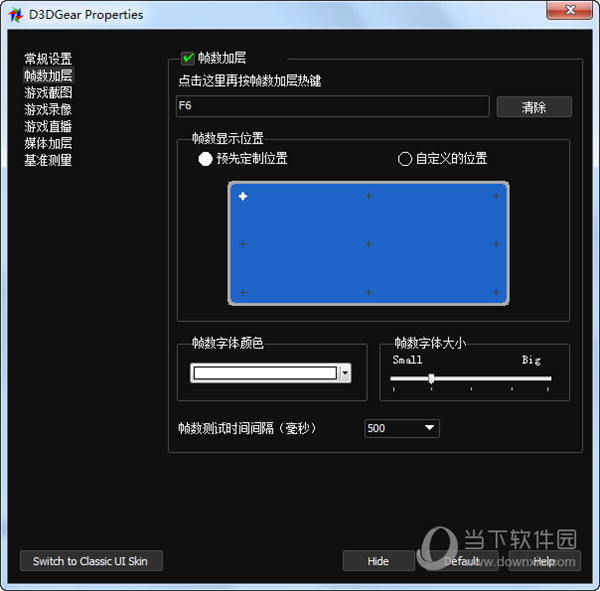Click Switch to Classic UI Skin button

pyautogui.click(x=91, y=561)
